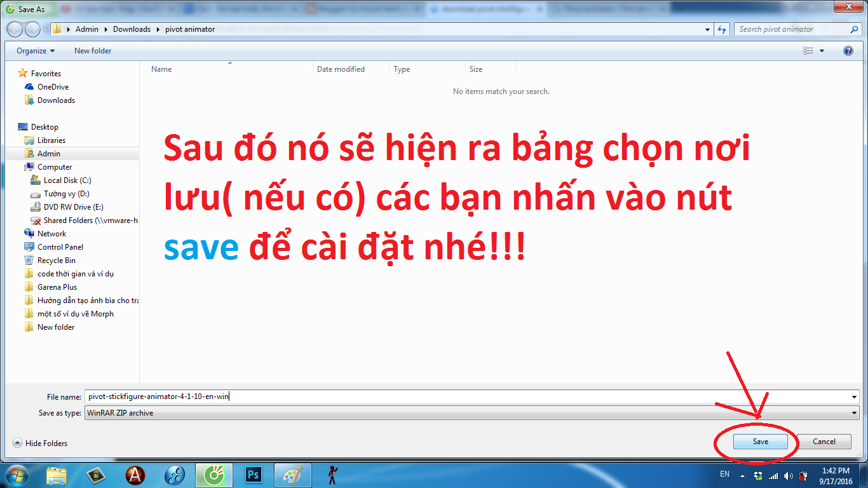Open Pivot stickman icon on taskbar
Screen dimensions: 868x488
point(332,475)
